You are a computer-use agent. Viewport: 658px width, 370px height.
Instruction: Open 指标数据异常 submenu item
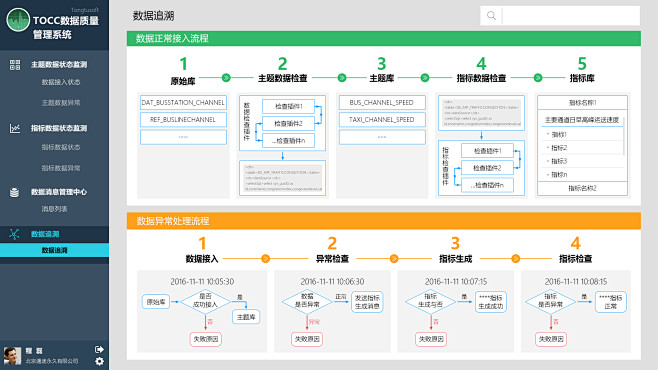[x=61, y=168]
